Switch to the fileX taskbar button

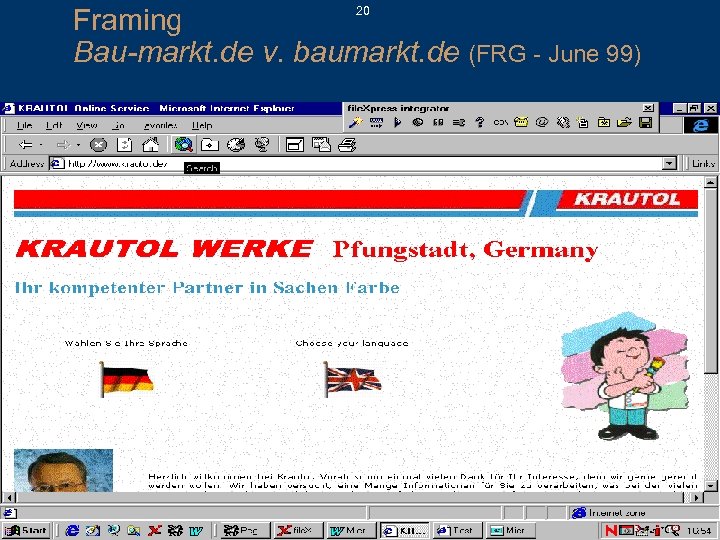pyautogui.click(x=297, y=530)
